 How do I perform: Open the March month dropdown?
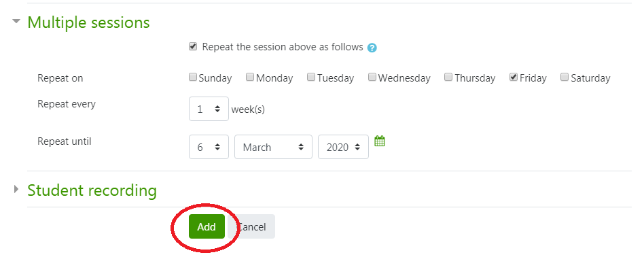pyautogui.click(x=273, y=147)
